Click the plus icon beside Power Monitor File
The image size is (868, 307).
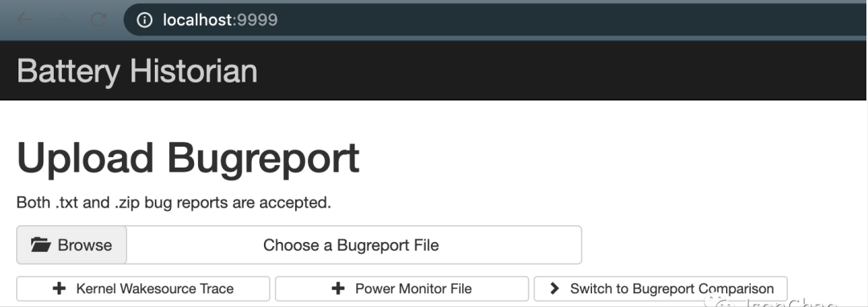(338, 289)
